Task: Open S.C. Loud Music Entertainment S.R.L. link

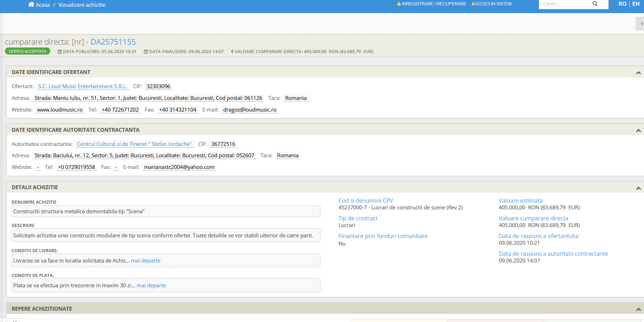Action: pos(82,86)
